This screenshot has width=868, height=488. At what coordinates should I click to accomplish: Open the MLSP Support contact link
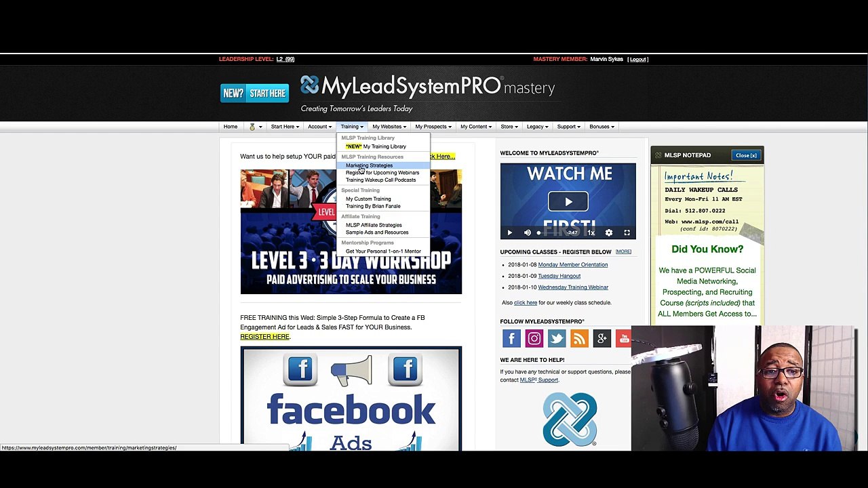click(539, 380)
